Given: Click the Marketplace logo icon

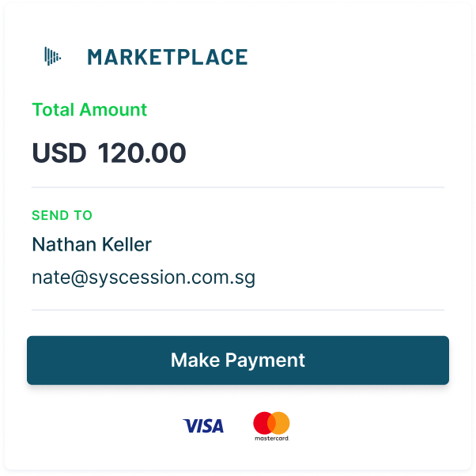Looking at the screenshot, I should coord(52,56).
